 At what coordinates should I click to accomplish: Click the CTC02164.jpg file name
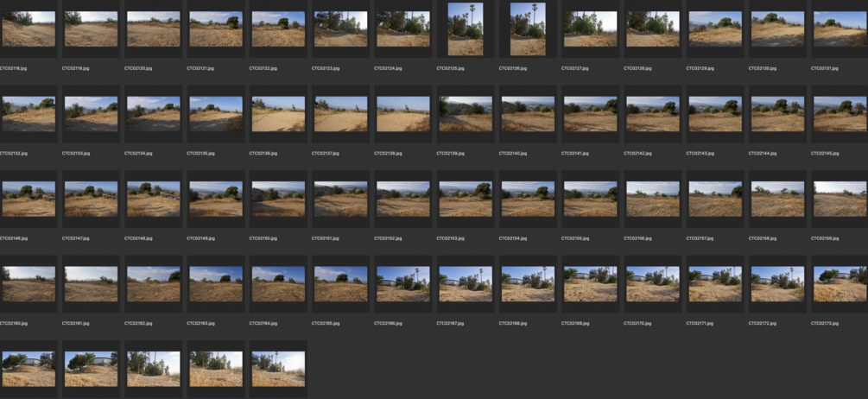[263, 323]
